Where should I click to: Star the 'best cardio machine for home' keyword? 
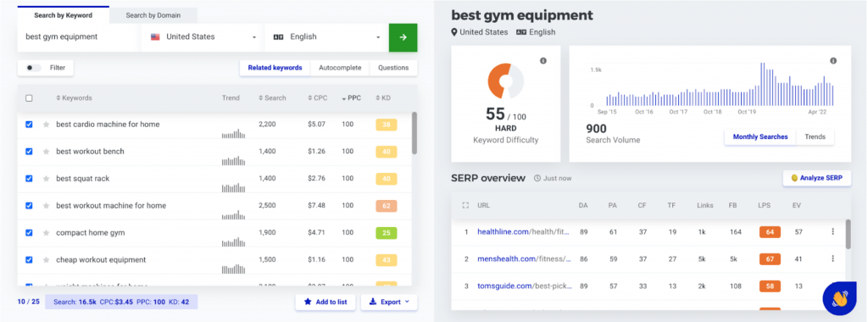(47, 125)
